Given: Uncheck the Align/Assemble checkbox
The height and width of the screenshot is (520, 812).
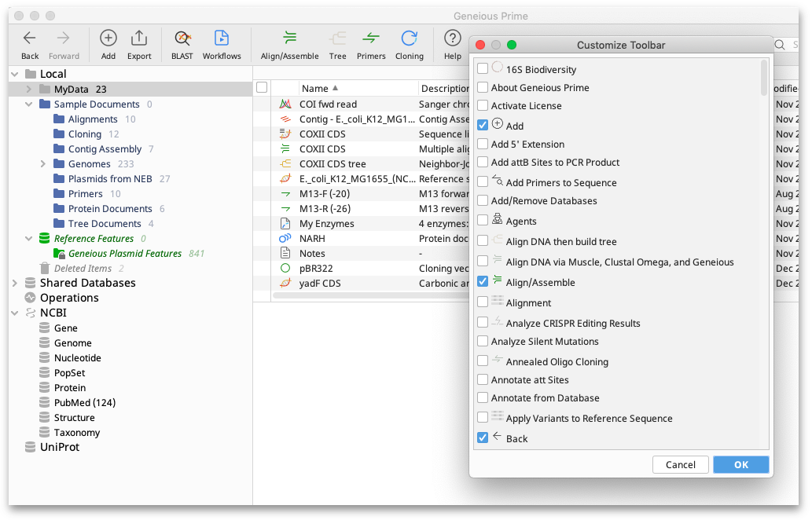Looking at the screenshot, I should coord(482,282).
